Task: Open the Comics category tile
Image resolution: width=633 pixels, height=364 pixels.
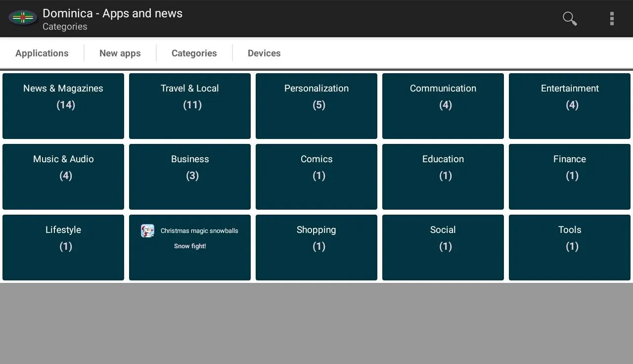Action: pos(316,177)
